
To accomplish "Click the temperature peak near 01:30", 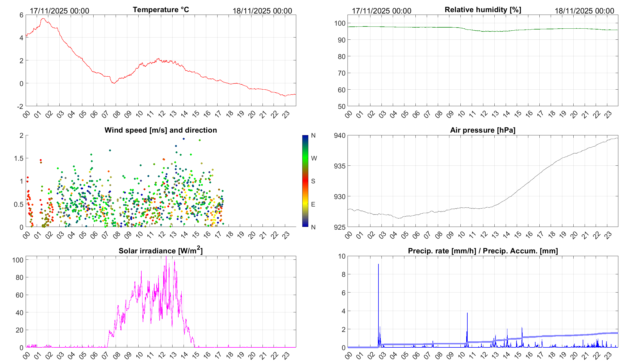I will click(43, 19).
